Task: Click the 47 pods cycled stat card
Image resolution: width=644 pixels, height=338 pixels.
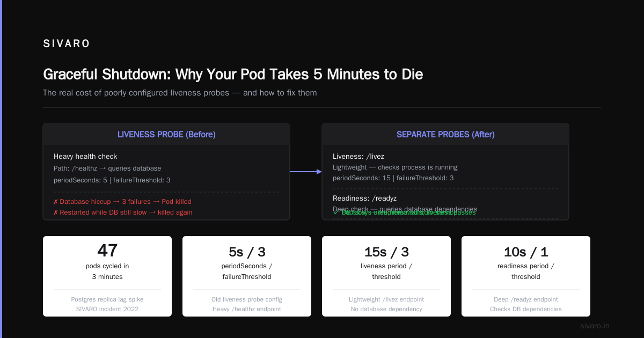Action: point(107,276)
